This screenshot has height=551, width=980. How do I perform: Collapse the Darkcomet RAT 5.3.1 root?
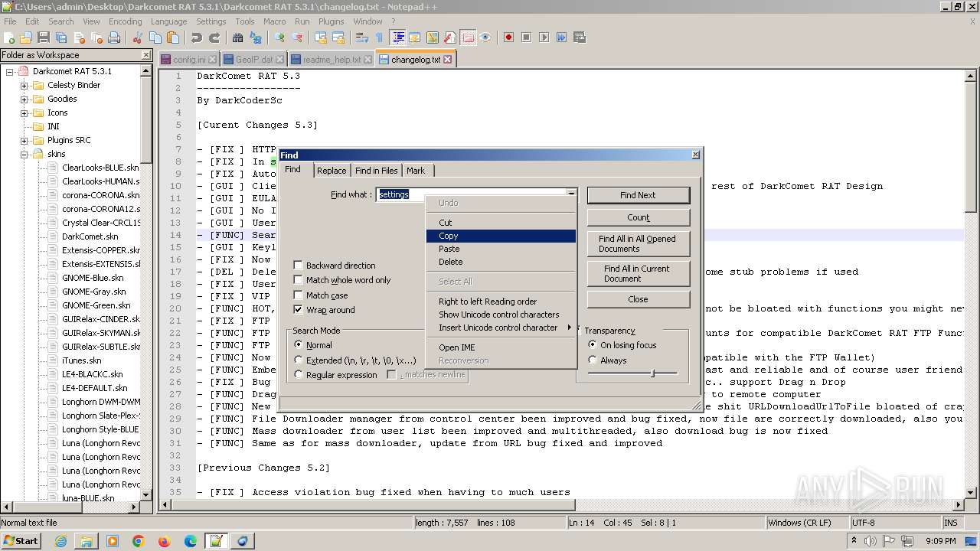(x=10, y=71)
